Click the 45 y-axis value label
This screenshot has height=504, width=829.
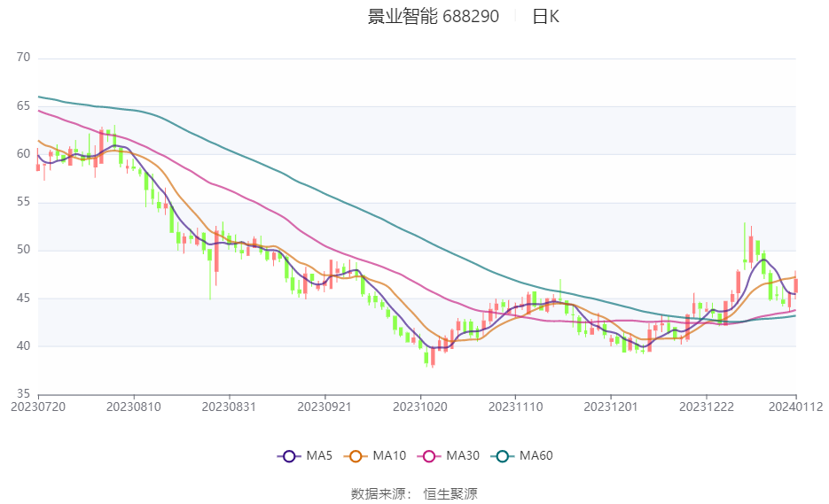(x=23, y=298)
